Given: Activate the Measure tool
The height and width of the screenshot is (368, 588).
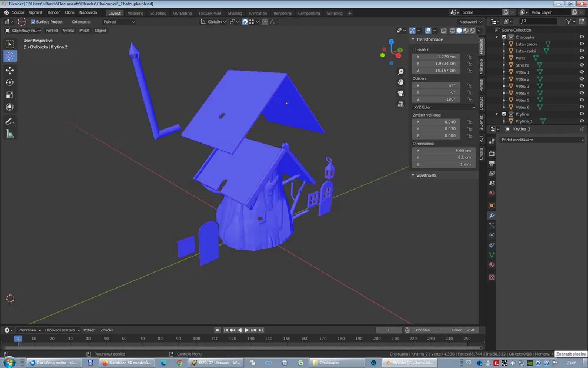Looking at the screenshot, I should (10, 134).
